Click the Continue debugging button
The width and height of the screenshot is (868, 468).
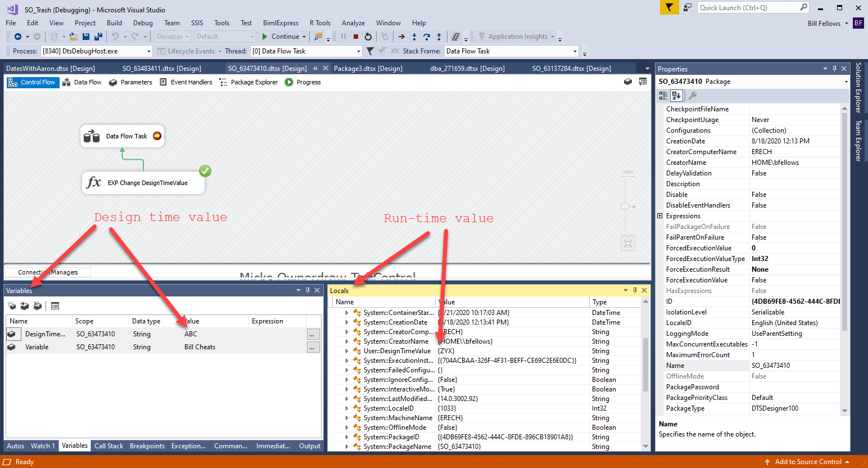(281, 37)
